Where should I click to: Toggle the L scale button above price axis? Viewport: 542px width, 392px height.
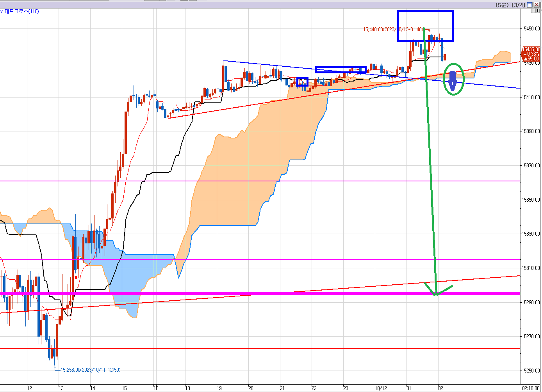point(533,11)
